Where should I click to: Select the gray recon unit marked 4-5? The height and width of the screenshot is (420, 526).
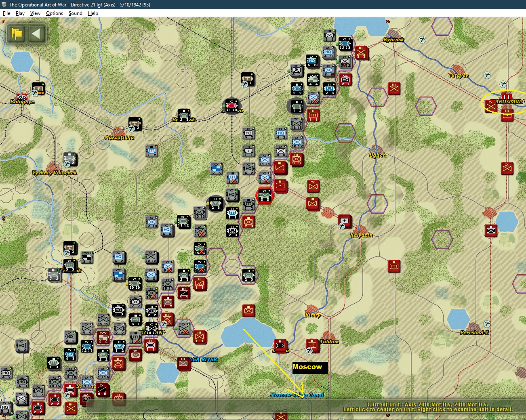point(297,70)
